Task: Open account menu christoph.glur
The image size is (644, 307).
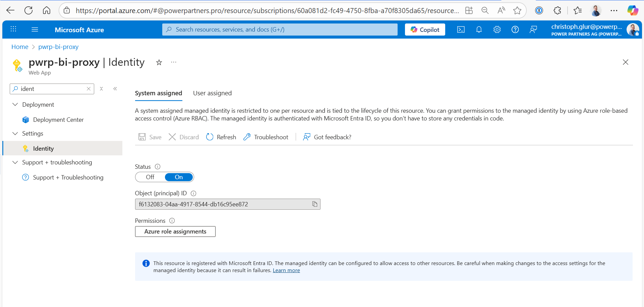Action: [x=595, y=30]
